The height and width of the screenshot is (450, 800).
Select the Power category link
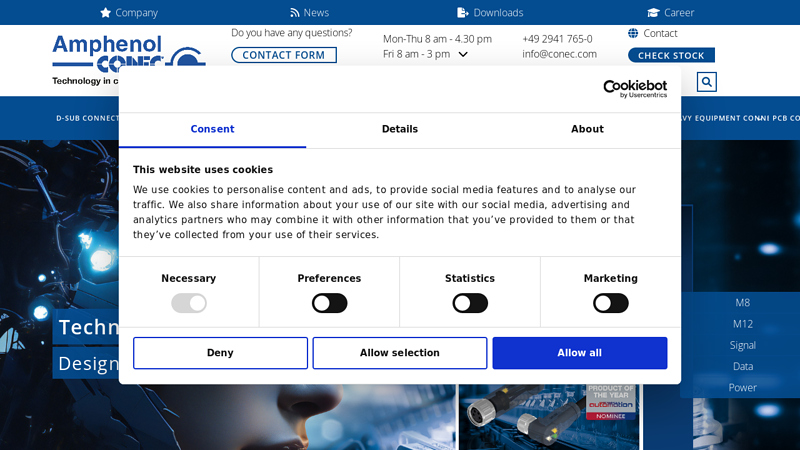click(x=742, y=388)
